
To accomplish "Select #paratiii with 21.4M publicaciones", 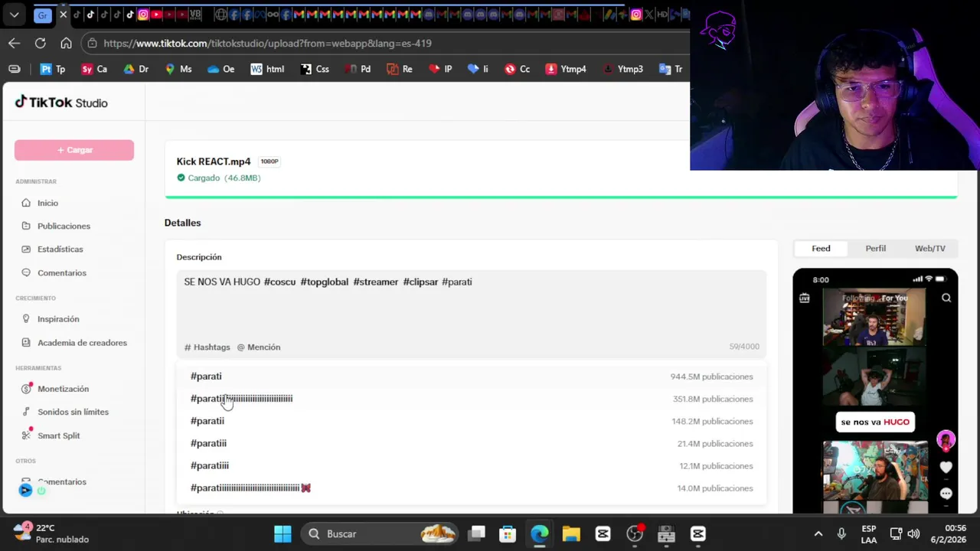I will coord(472,443).
